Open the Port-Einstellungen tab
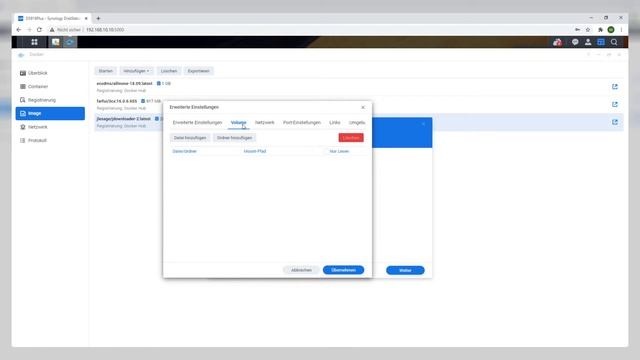 [x=302, y=122]
